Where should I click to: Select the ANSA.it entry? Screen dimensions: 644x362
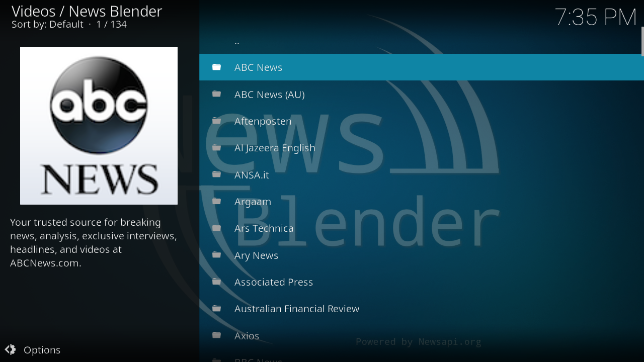point(422,174)
